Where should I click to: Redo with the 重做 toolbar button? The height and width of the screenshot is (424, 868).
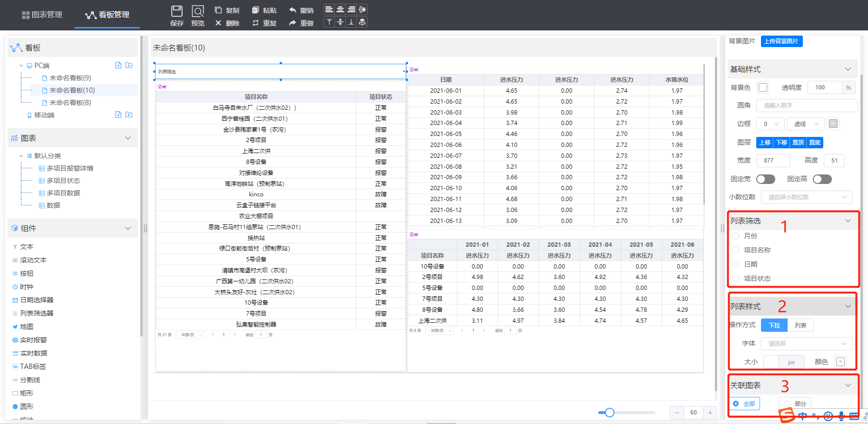pos(301,23)
